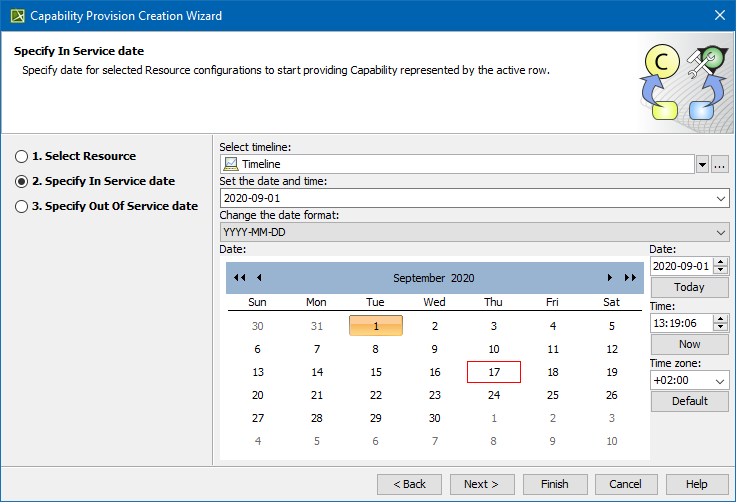Open the date format YYYY-MM-DD dropdown
The width and height of the screenshot is (736, 502).
(x=722, y=233)
